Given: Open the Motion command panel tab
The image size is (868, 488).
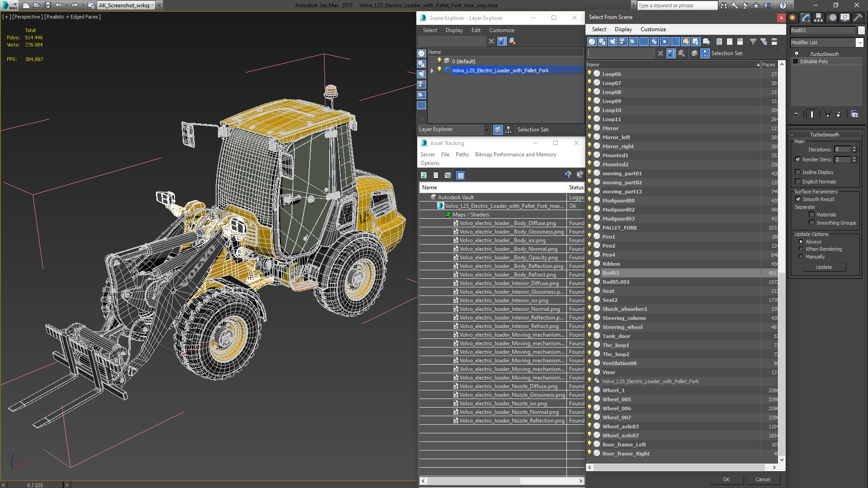Looking at the screenshot, I should (x=832, y=18).
